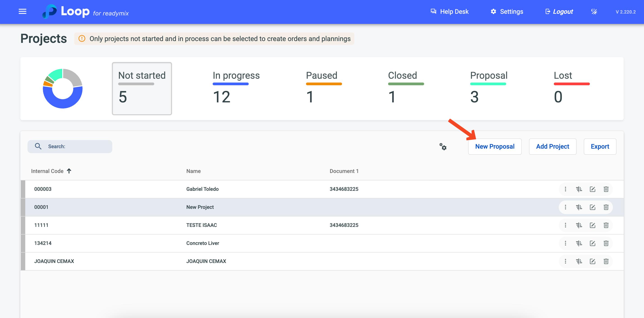Click the theme wand icon in header
The image size is (644, 318).
click(x=594, y=12)
